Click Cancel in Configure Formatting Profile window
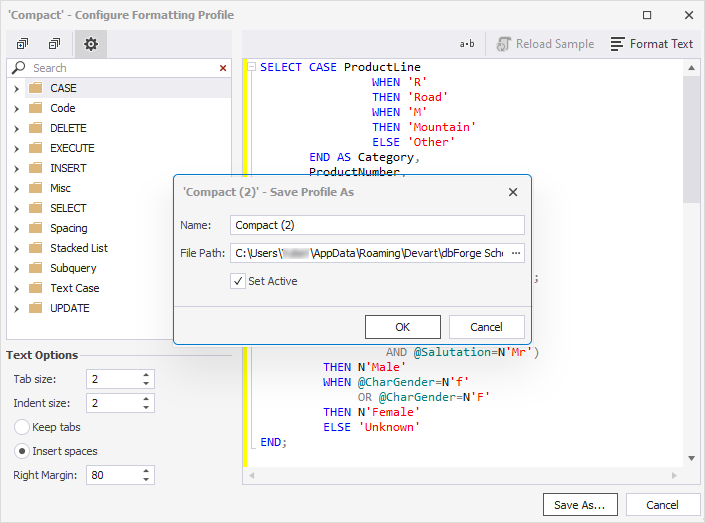705x523 pixels. [662, 505]
